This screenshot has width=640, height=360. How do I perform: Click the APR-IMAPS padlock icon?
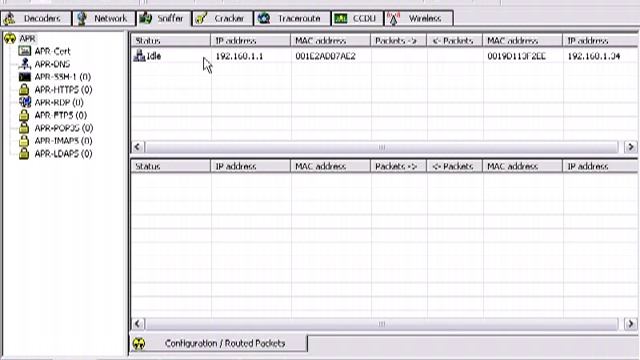pyautogui.click(x=24, y=141)
